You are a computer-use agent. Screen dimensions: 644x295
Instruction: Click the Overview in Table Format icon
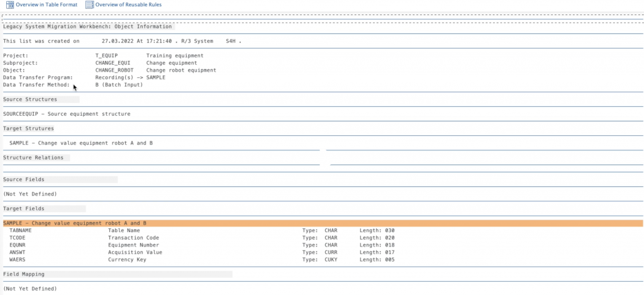(x=9, y=5)
